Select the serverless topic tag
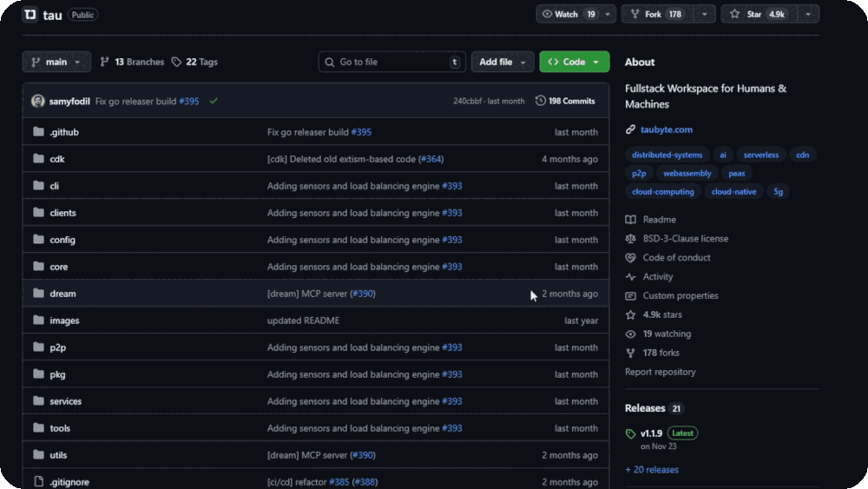This screenshot has height=489, width=868. point(760,155)
